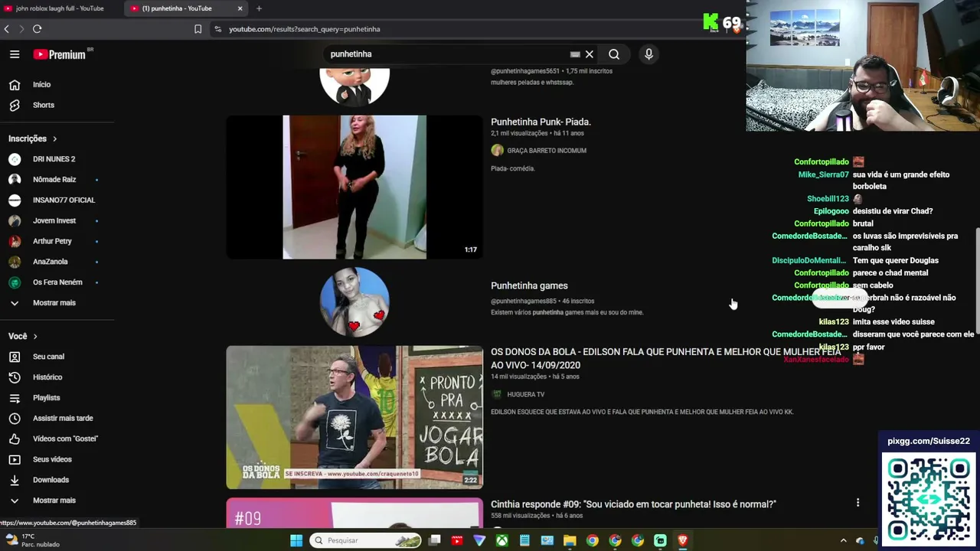The width and height of the screenshot is (980, 551).
Task: Play the 1:17 Punhetinha Punk video thumbnail
Action: pos(354,187)
